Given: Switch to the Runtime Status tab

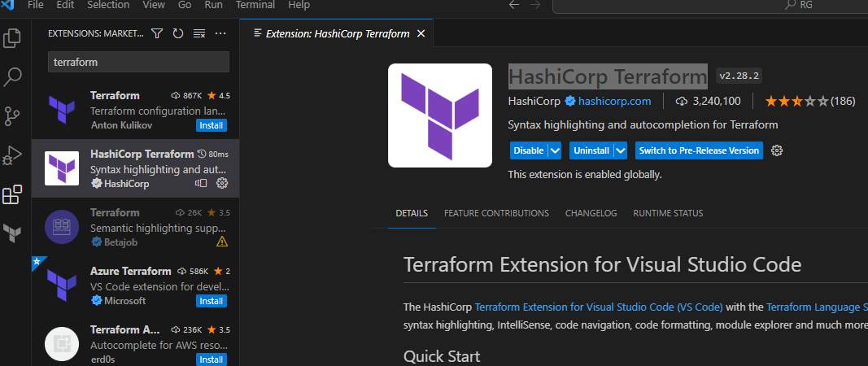Looking at the screenshot, I should pyautogui.click(x=668, y=213).
